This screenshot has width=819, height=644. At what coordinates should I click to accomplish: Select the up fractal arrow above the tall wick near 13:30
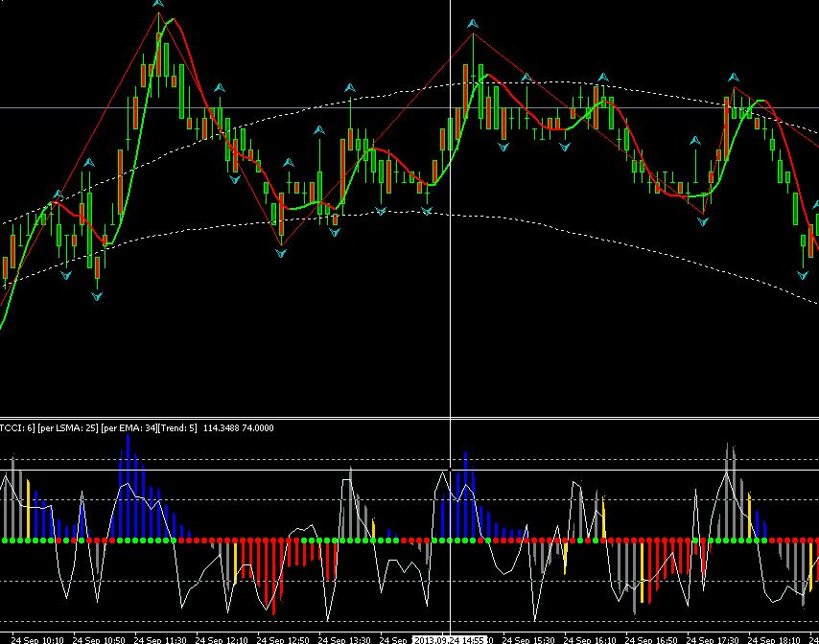[350, 88]
